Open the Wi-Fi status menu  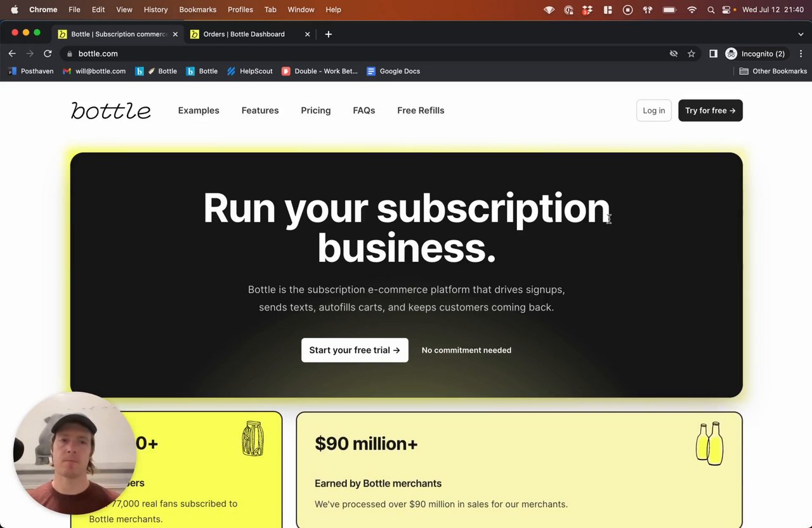[x=692, y=10]
